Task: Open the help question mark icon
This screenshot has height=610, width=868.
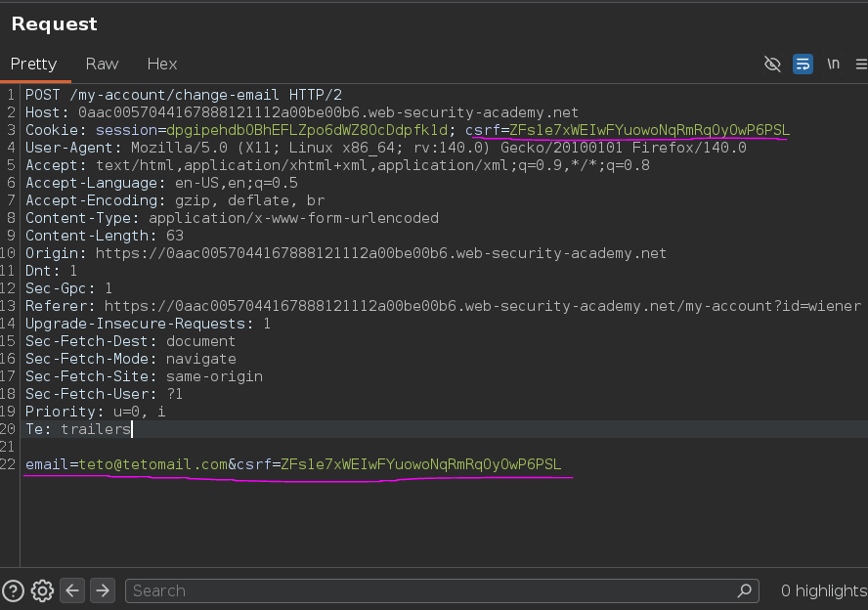Action: pyautogui.click(x=13, y=590)
